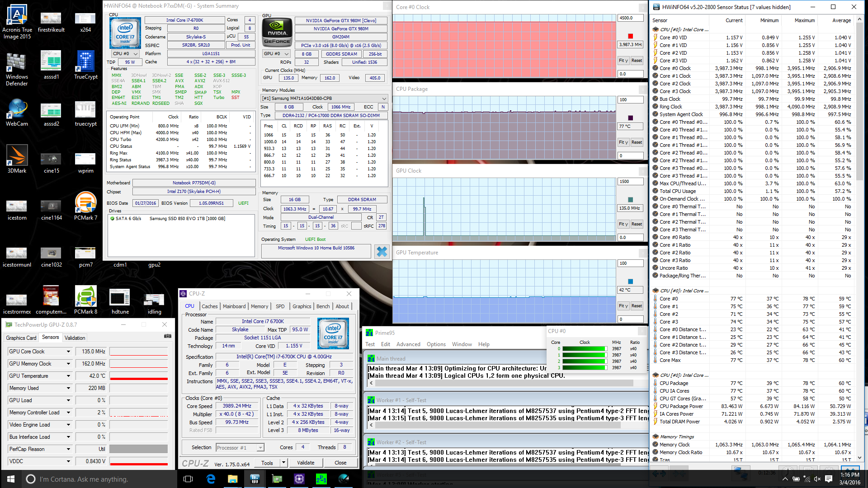The width and height of the screenshot is (868, 488).
Task: Open the GPU #0 selector dropdown
Action: coord(277,54)
